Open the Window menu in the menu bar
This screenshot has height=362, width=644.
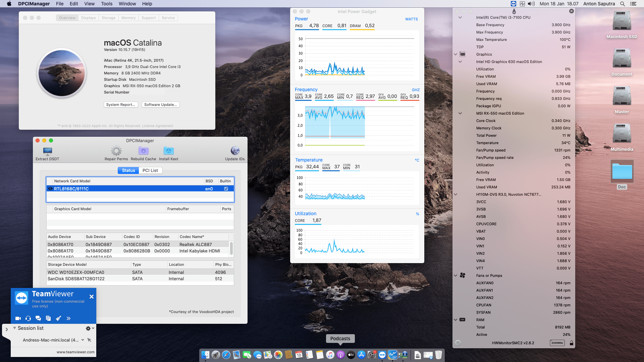tap(127, 4)
